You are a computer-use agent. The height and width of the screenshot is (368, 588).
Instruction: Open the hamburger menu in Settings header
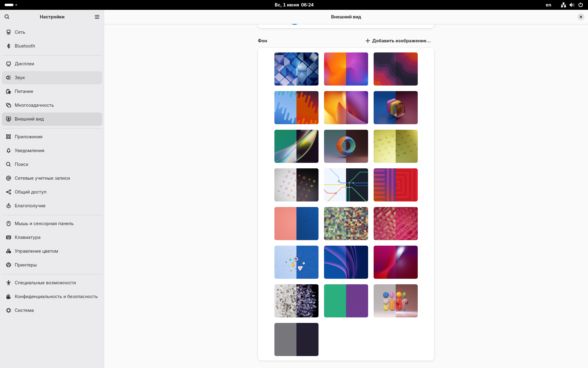tap(97, 17)
